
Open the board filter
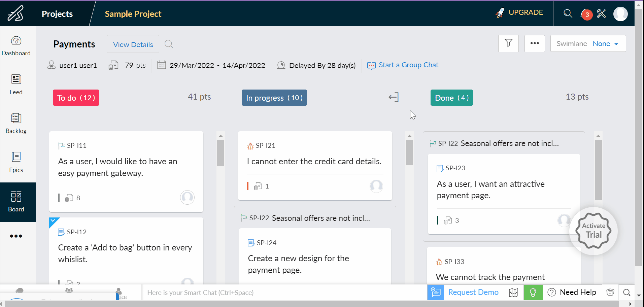(509, 43)
